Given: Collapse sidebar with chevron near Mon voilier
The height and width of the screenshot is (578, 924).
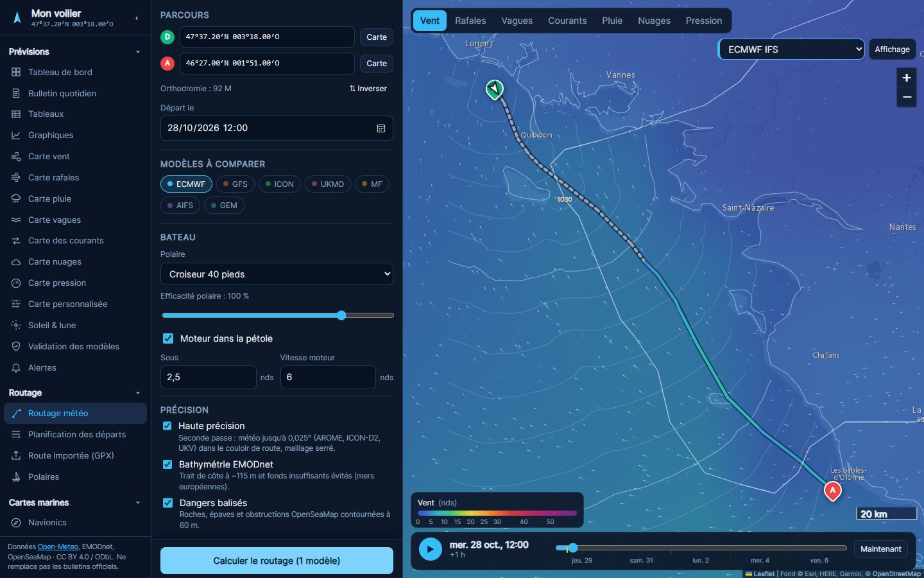Looking at the screenshot, I should click(137, 19).
